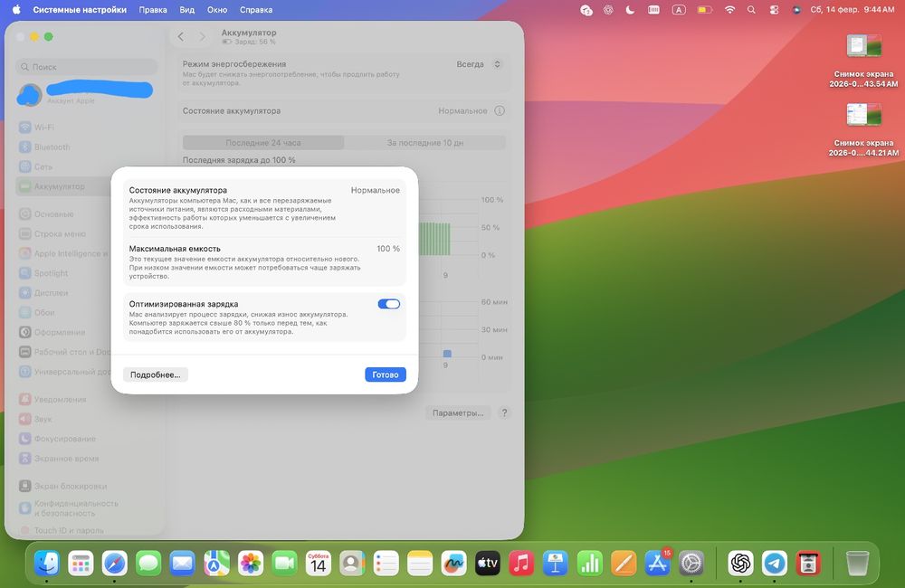The width and height of the screenshot is (905, 588).
Task: Go forward with the right chevron
Action: [x=202, y=37]
